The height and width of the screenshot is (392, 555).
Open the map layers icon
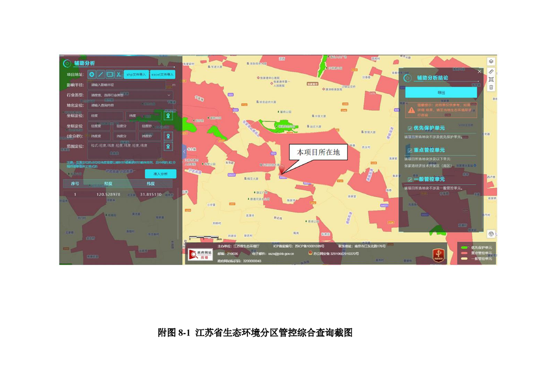coord(491,61)
